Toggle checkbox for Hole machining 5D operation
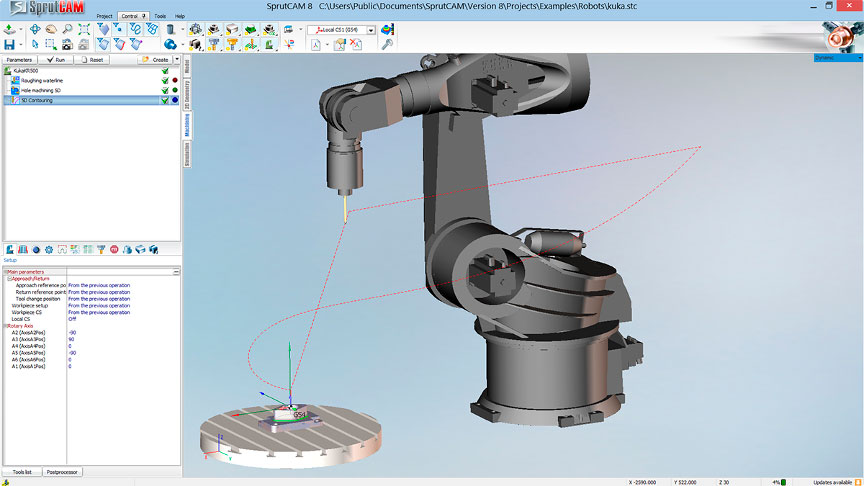This screenshot has height=486, width=864. pos(165,90)
